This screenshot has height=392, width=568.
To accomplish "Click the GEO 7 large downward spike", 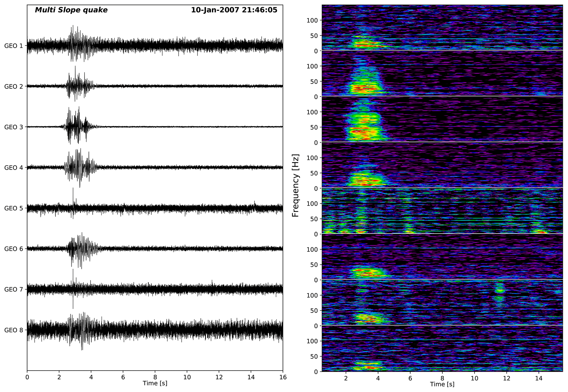I will click(x=73, y=304).
